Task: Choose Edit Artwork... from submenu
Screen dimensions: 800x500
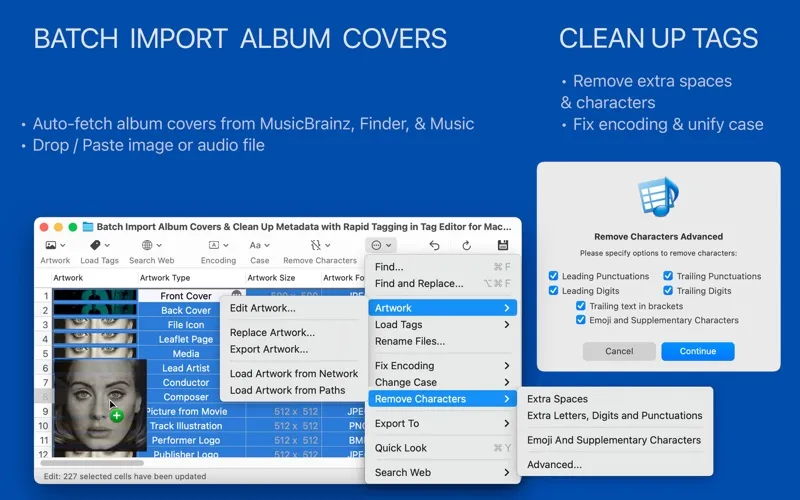Action: [294, 308]
